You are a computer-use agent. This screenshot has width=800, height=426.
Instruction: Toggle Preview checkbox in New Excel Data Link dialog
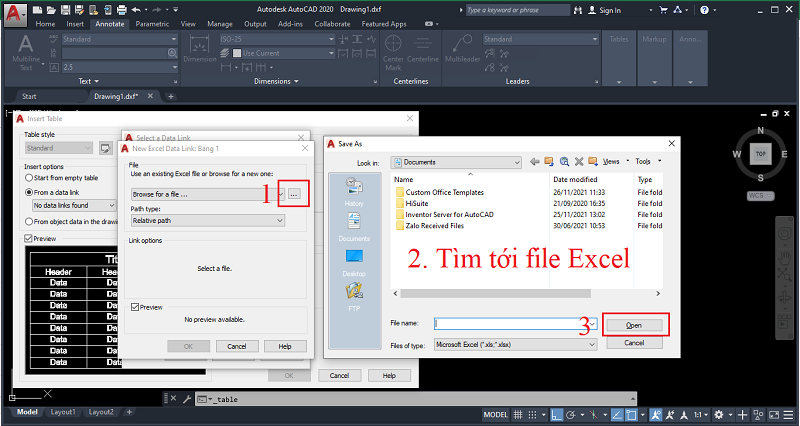(x=135, y=307)
